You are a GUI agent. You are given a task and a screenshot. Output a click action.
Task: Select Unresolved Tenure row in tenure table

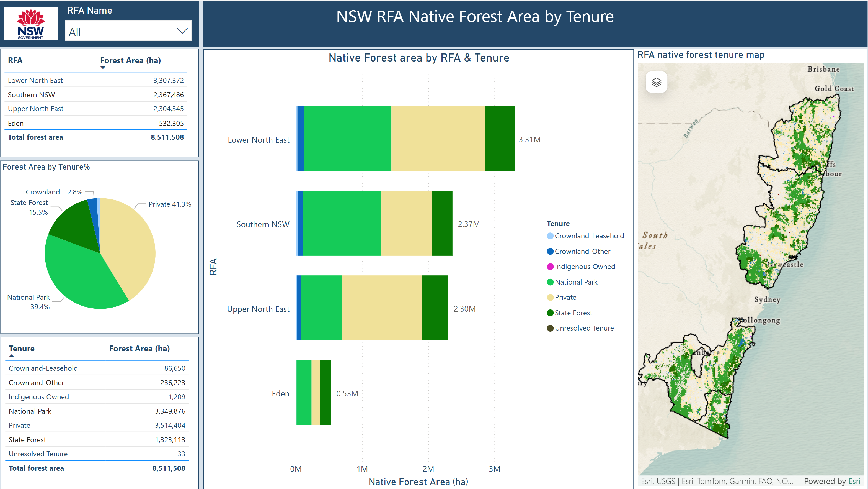click(x=97, y=454)
